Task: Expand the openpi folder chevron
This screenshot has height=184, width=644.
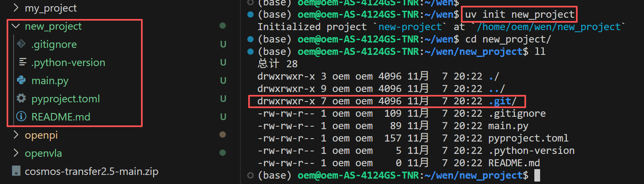Action: (16, 135)
